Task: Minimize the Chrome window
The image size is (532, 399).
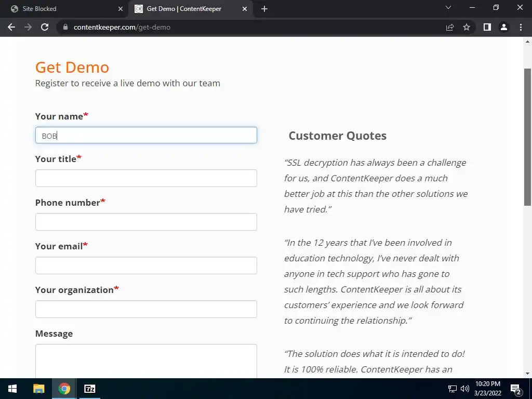Action: pyautogui.click(x=472, y=7)
